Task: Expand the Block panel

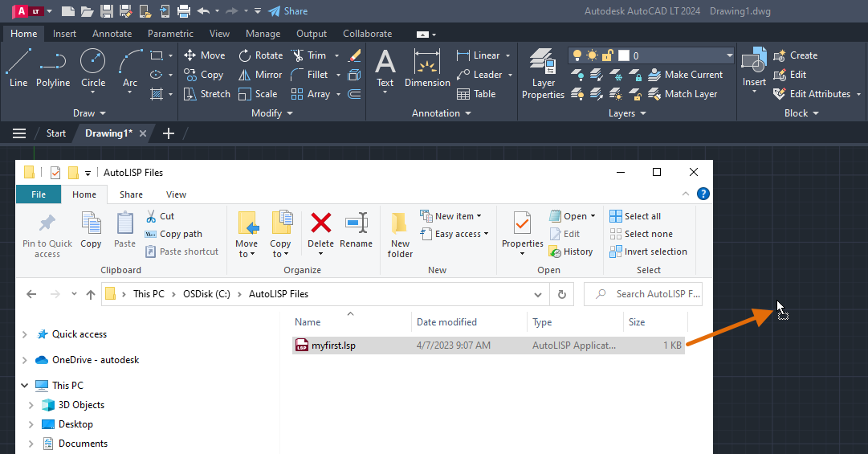Action: pyautogui.click(x=801, y=113)
